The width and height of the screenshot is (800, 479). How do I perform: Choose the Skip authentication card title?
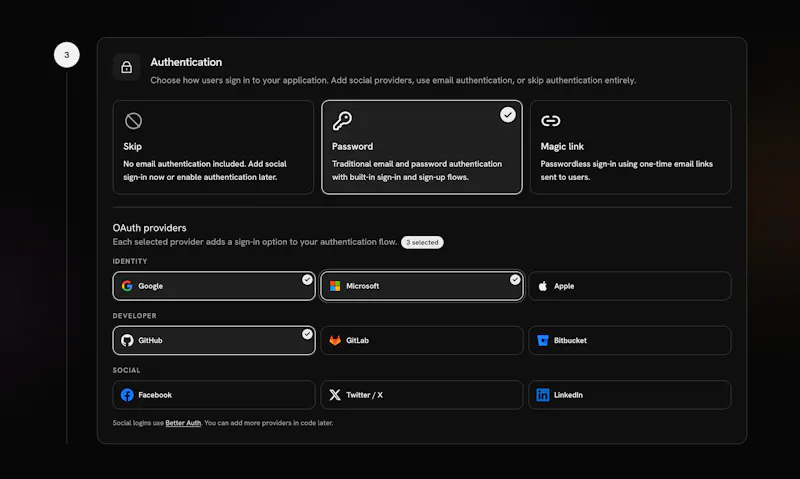point(132,146)
